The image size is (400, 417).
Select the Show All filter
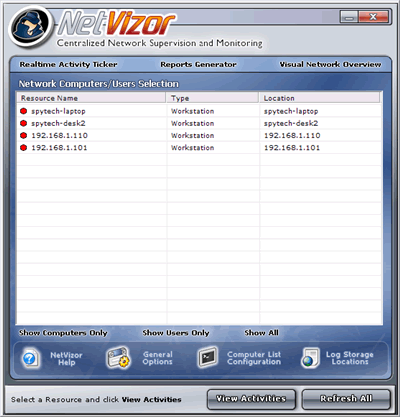pos(262,333)
